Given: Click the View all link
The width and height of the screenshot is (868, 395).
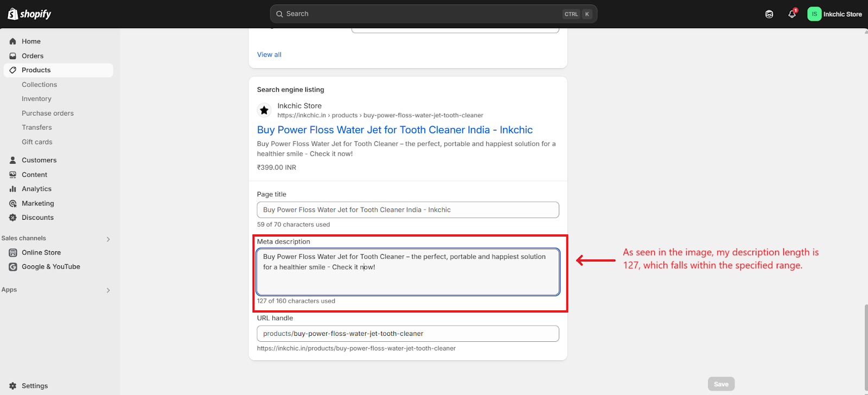Looking at the screenshot, I should [x=269, y=55].
